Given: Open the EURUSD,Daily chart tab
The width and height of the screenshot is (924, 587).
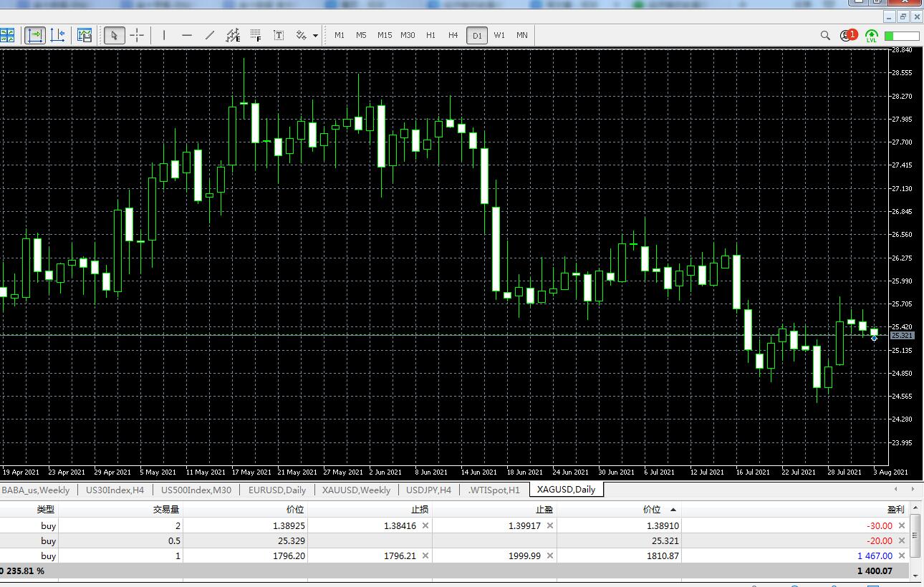Looking at the screenshot, I should [x=277, y=490].
